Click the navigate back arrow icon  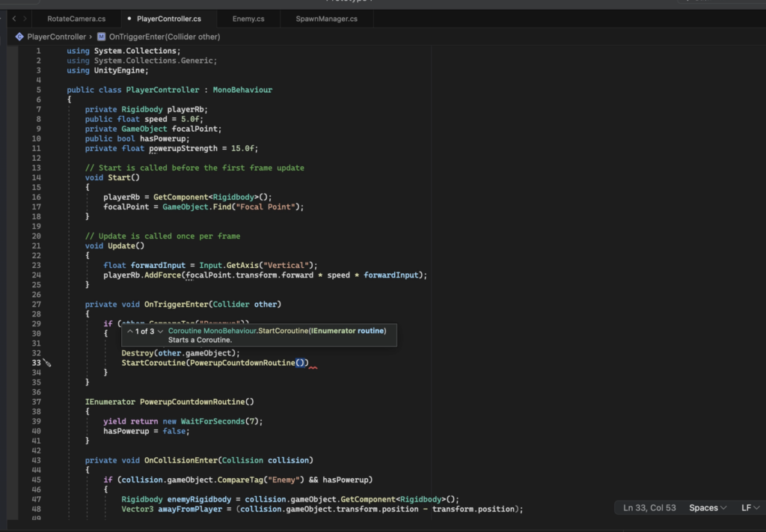(14, 18)
